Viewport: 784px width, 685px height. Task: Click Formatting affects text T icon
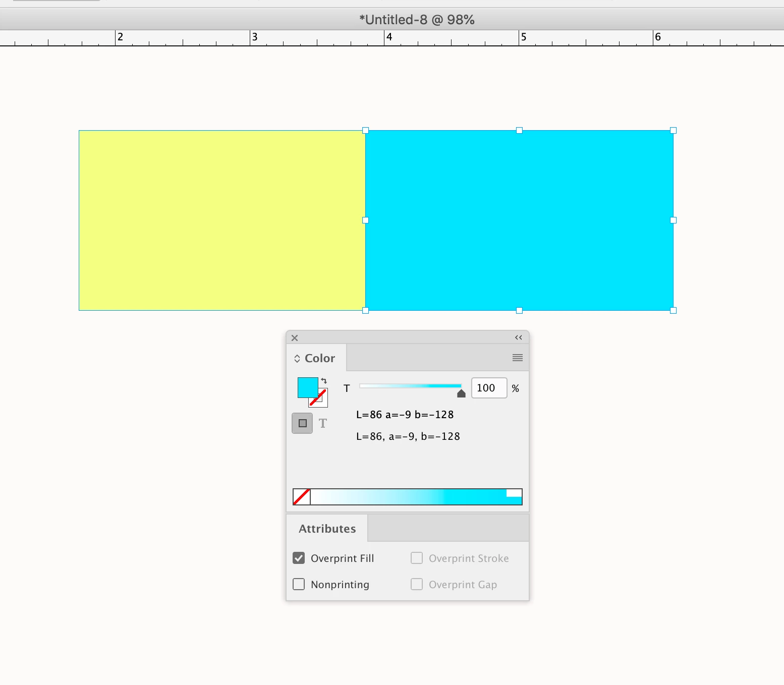point(323,423)
